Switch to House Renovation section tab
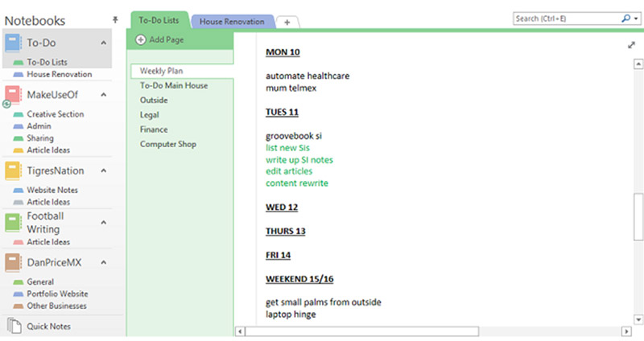The image size is (644, 341). 232,22
